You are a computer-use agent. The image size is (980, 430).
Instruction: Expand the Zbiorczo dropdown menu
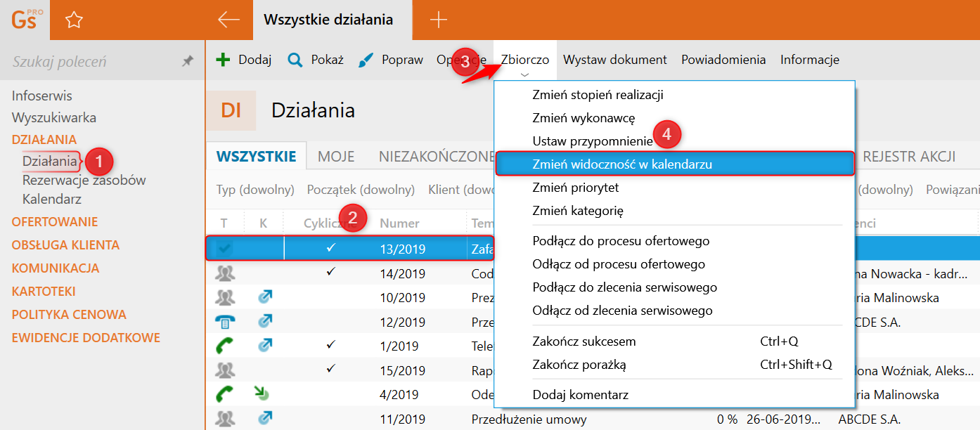click(x=524, y=61)
